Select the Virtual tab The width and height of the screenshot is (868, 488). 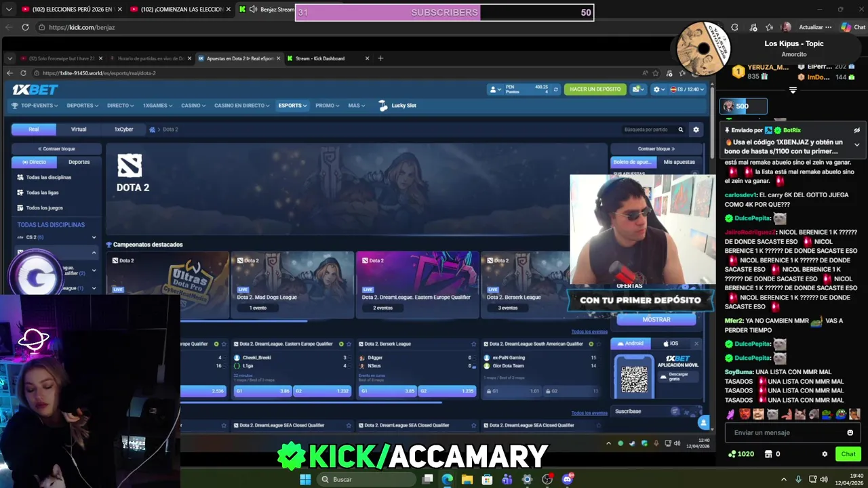click(x=79, y=129)
